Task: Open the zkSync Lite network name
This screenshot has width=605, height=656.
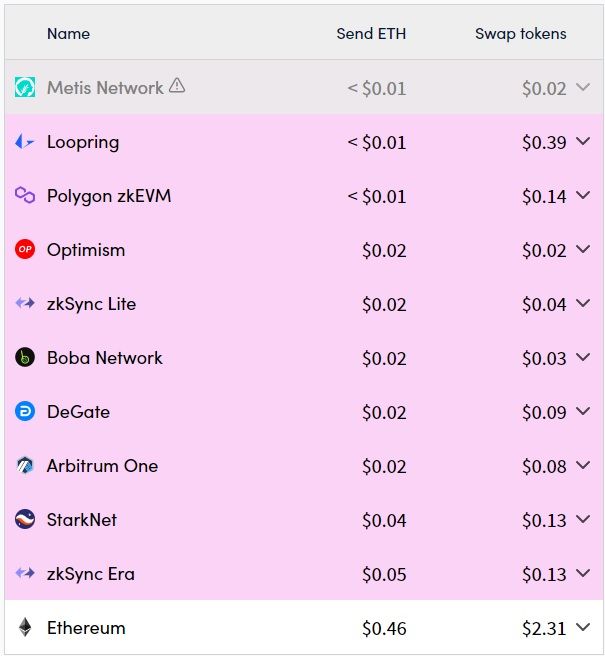Action: (x=91, y=304)
